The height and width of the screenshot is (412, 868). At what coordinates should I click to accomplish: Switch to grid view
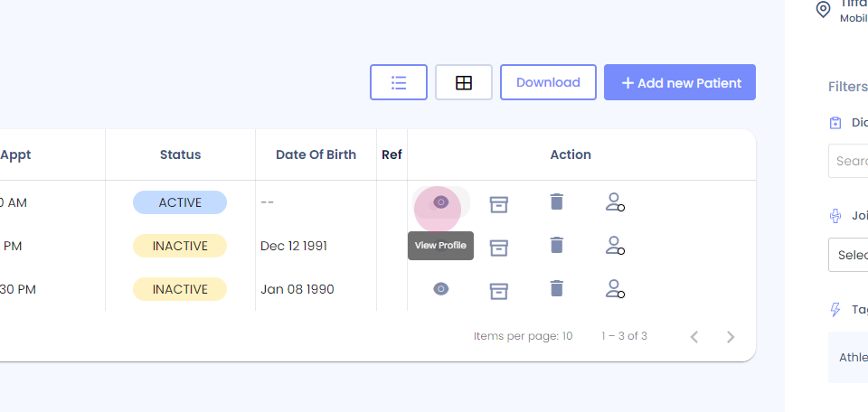pyautogui.click(x=463, y=82)
